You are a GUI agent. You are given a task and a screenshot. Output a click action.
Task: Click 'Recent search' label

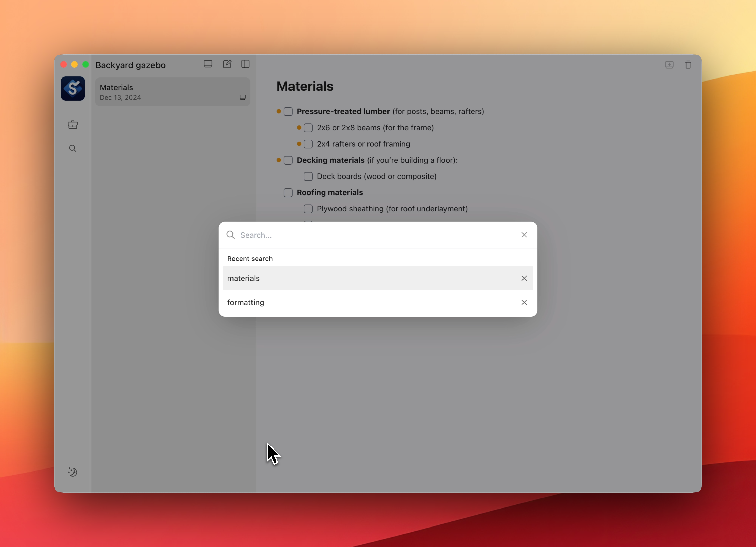click(x=250, y=259)
